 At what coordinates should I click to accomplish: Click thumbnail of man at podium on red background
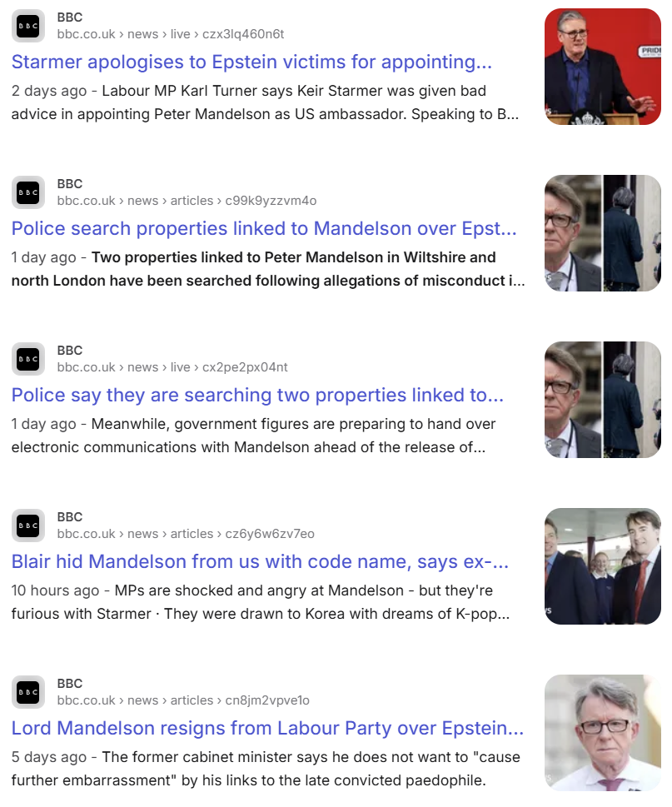click(x=603, y=67)
